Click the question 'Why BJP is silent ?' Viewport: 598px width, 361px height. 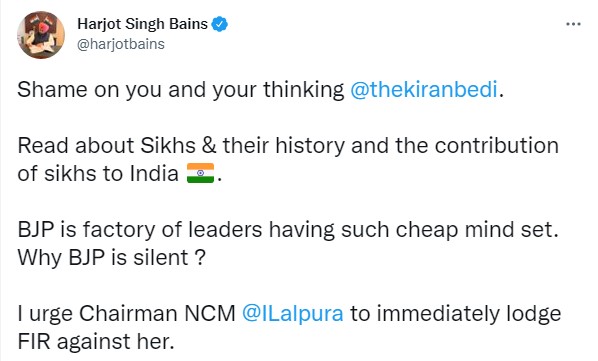point(112,258)
